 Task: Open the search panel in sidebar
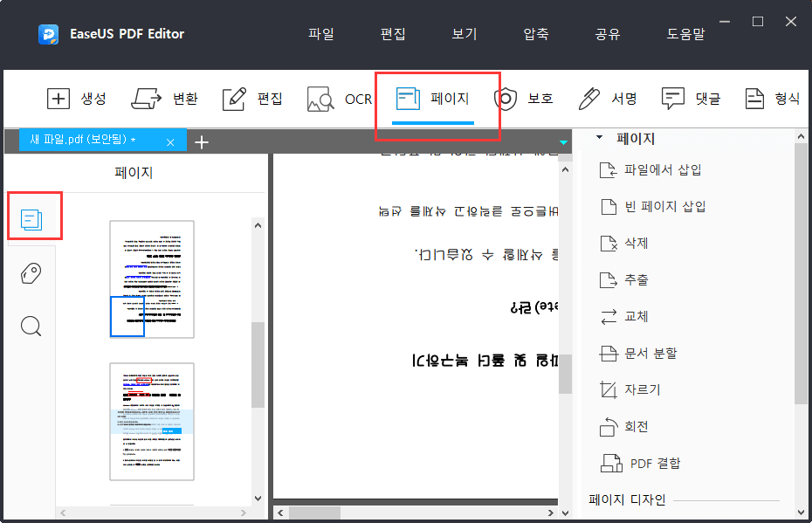(x=31, y=326)
